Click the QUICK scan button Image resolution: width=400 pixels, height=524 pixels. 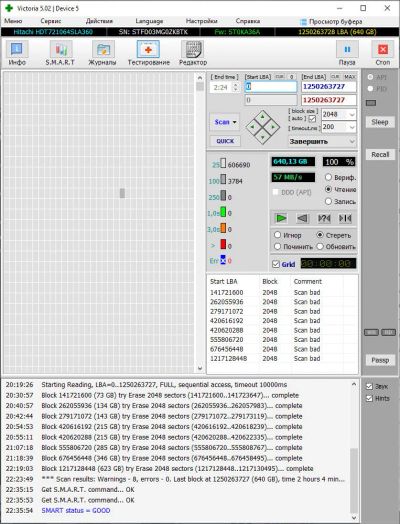225,141
